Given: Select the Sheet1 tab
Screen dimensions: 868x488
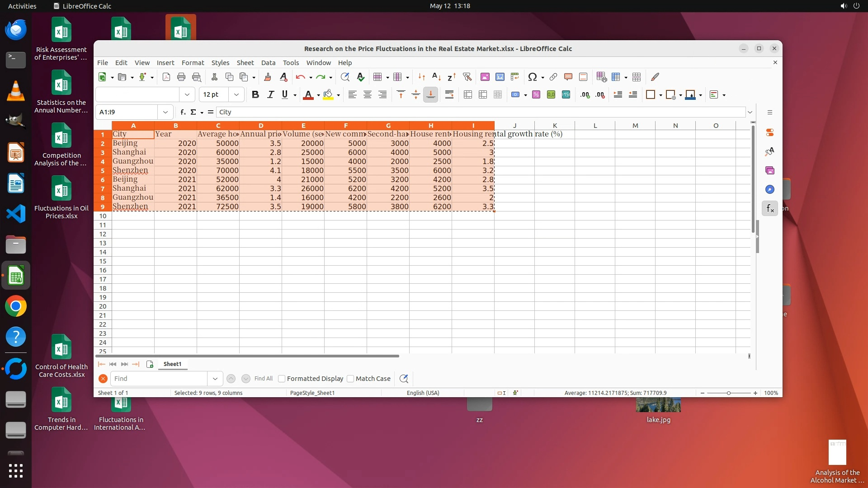Looking at the screenshot, I should click(x=172, y=364).
